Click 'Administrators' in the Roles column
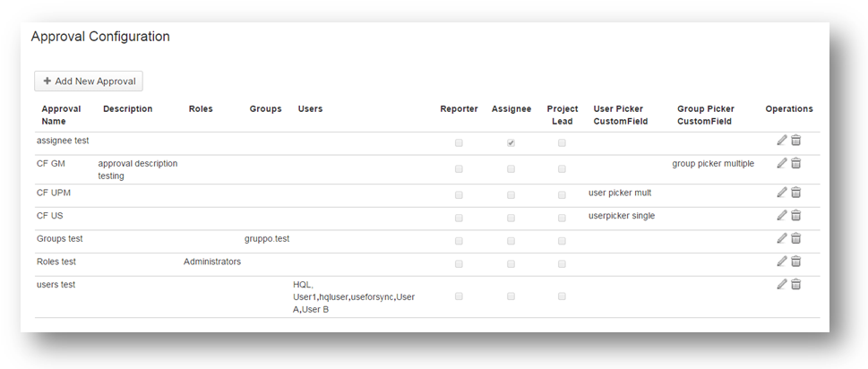The image size is (868, 369). click(x=212, y=262)
